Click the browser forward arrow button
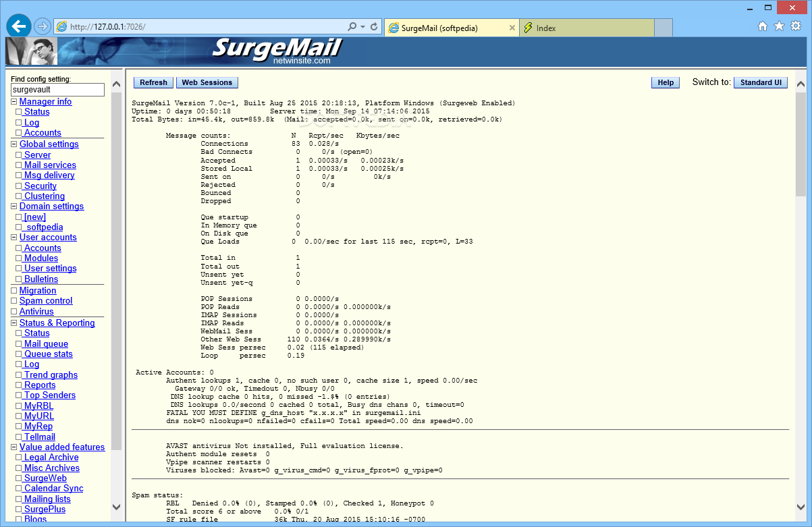812x527 pixels. pyautogui.click(x=42, y=27)
